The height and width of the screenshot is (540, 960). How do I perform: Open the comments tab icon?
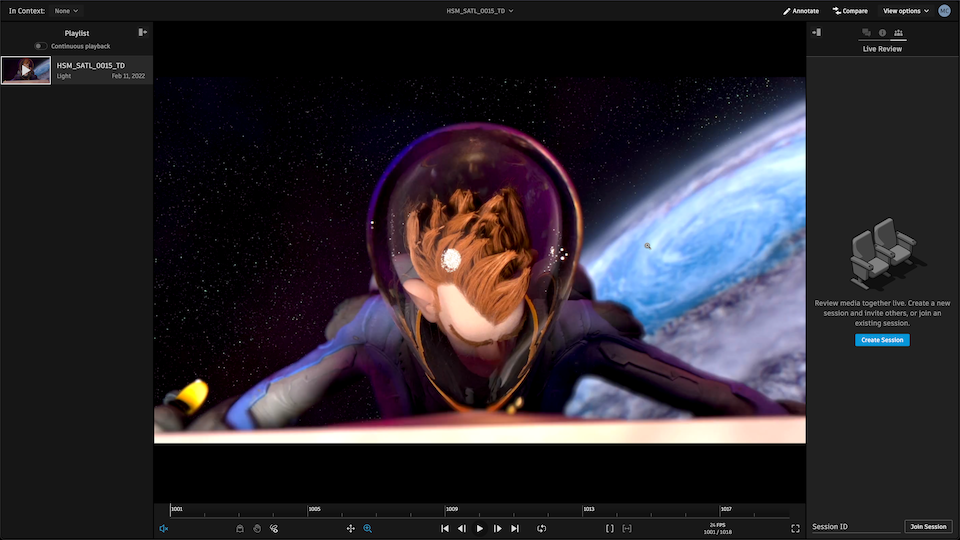coord(866,32)
